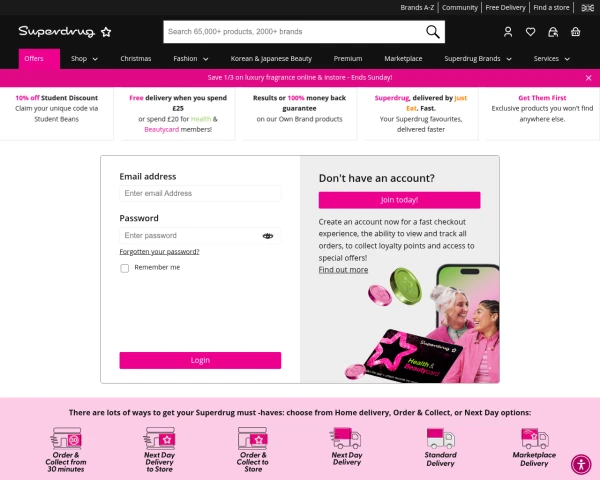Open the Community link
The height and width of the screenshot is (480, 600).
tap(460, 8)
